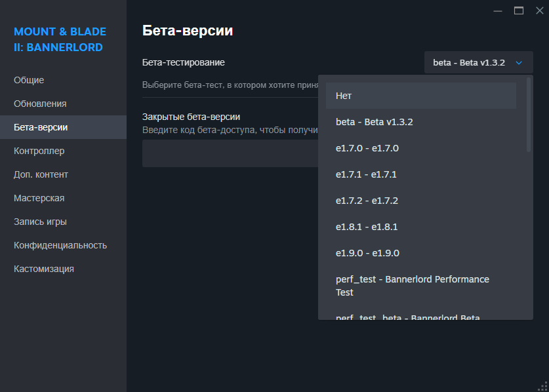This screenshot has width=549, height=392.
Task: Open the Контроллер settings tab
Action: [63, 151]
